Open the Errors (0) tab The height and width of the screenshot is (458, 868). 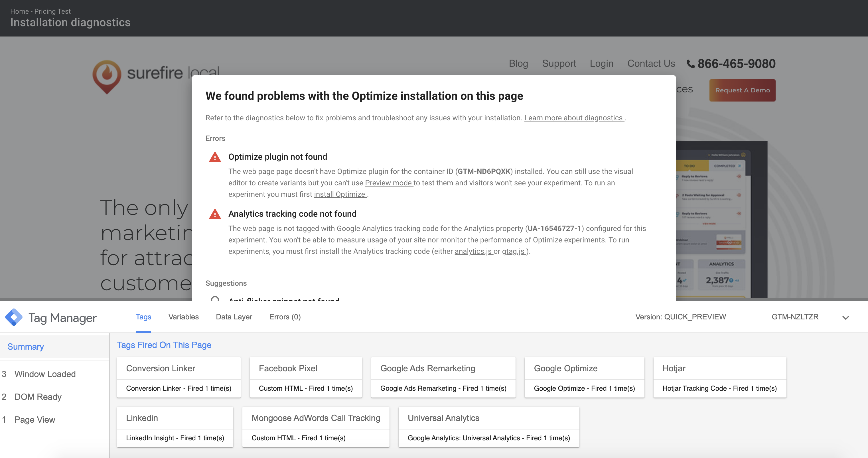tap(285, 317)
